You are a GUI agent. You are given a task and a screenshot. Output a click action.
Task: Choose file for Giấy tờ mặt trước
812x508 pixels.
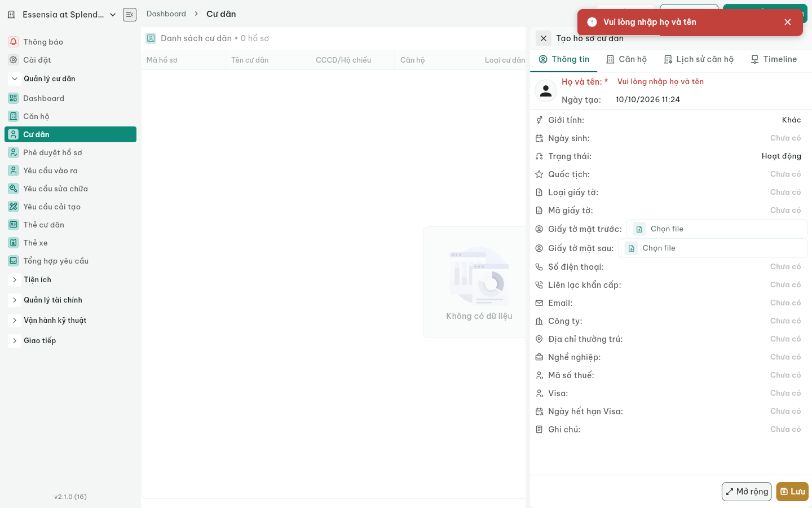pos(717,229)
